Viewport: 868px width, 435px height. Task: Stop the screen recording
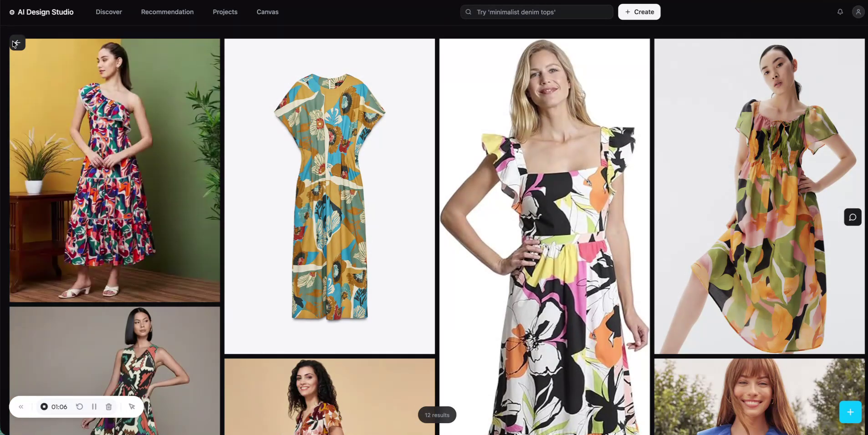tap(44, 407)
